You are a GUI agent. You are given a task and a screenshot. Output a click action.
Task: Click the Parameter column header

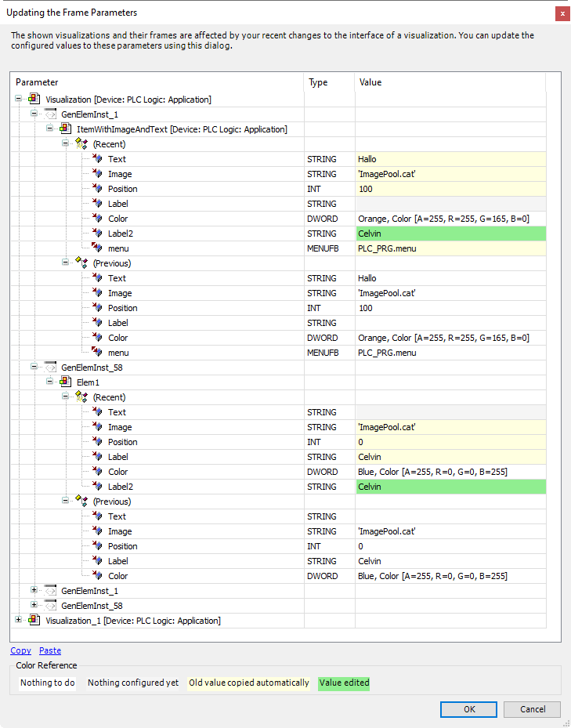36,82
